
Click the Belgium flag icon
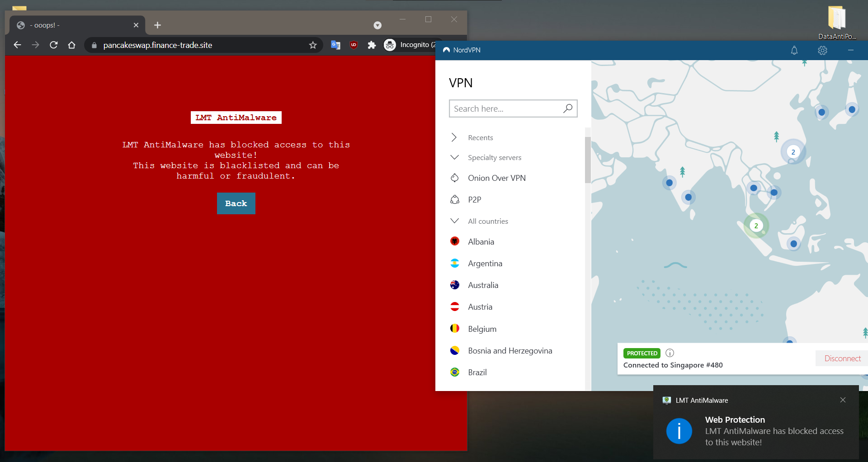455,329
